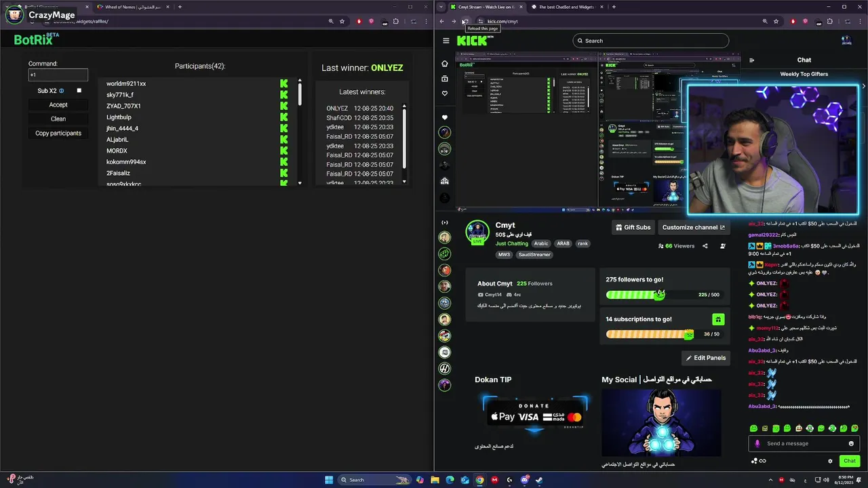This screenshot has height=488, width=868.
Task: Click Kick icon beside MORDX participant
Action: (283, 151)
